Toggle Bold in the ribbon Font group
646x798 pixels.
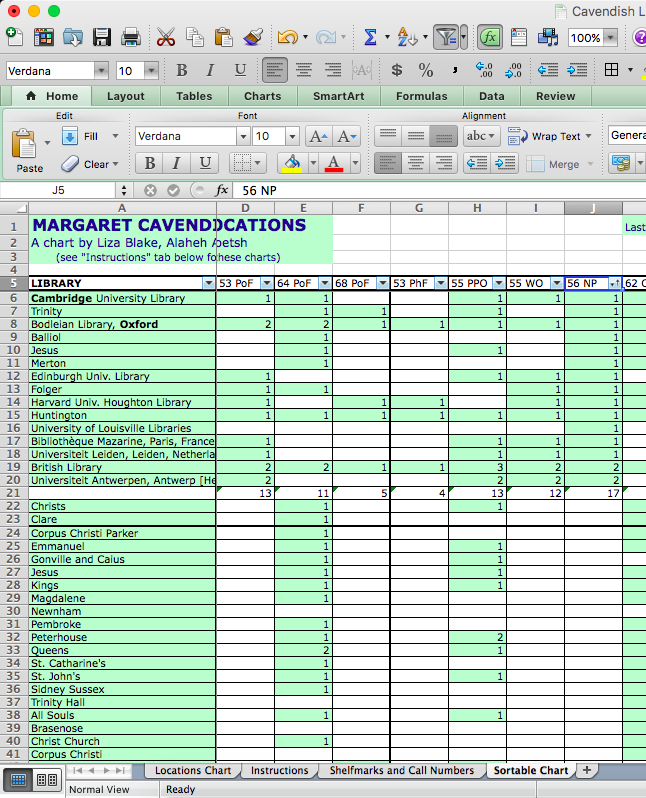[x=150, y=163]
